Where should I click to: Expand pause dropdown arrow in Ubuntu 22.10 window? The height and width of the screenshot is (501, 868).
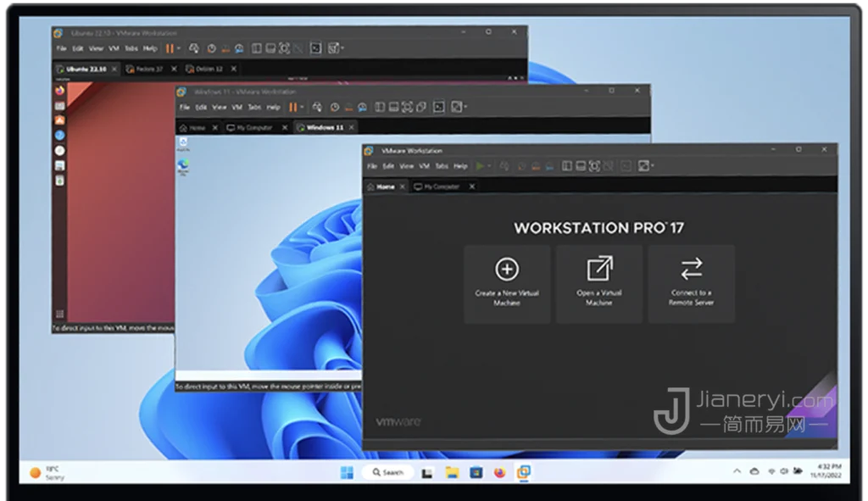(x=178, y=48)
